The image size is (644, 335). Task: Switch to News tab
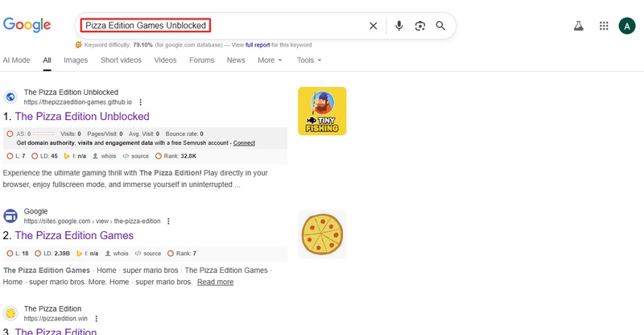point(236,60)
